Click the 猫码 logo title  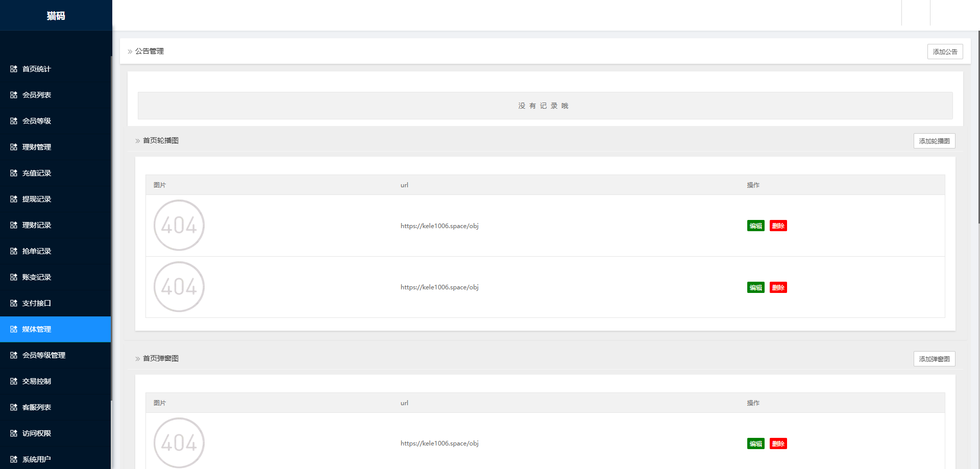(56, 16)
